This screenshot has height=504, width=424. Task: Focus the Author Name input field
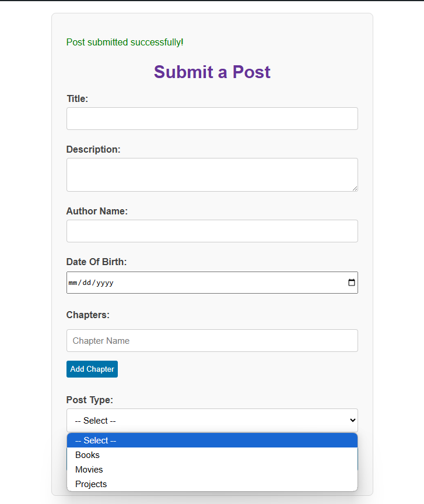click(x=212, y=231)
